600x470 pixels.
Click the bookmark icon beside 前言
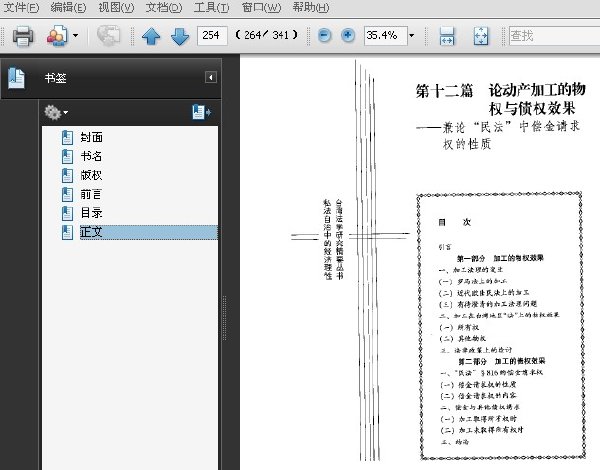point(67,194)
